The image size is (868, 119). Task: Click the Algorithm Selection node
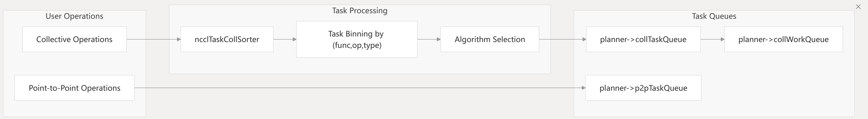click(490, 39)
